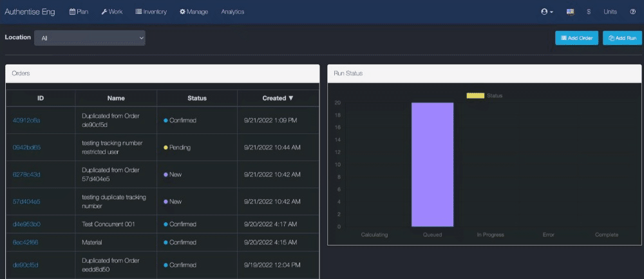The image size is (644, 279).
Task: Click the Authentise Eng brand logo
Action: click(x=30, y=12)
